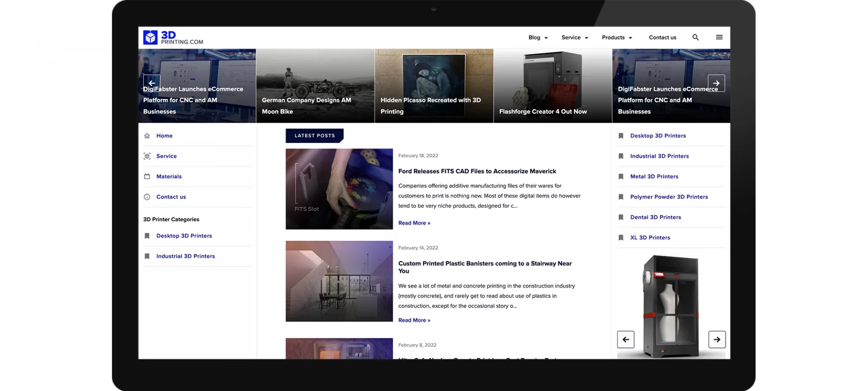
Task: Open the hamburger menu icon
Action: click(x=719, y=38)
